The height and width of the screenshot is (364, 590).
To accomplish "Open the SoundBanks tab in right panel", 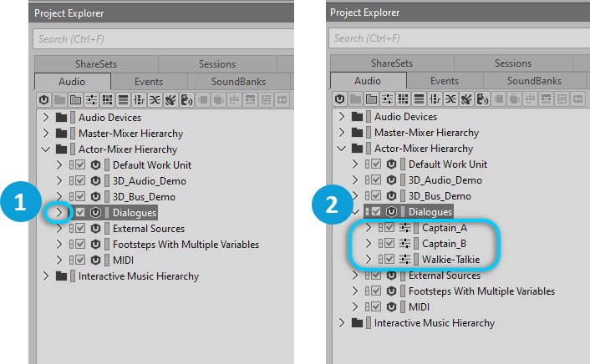I will (534, 81).
